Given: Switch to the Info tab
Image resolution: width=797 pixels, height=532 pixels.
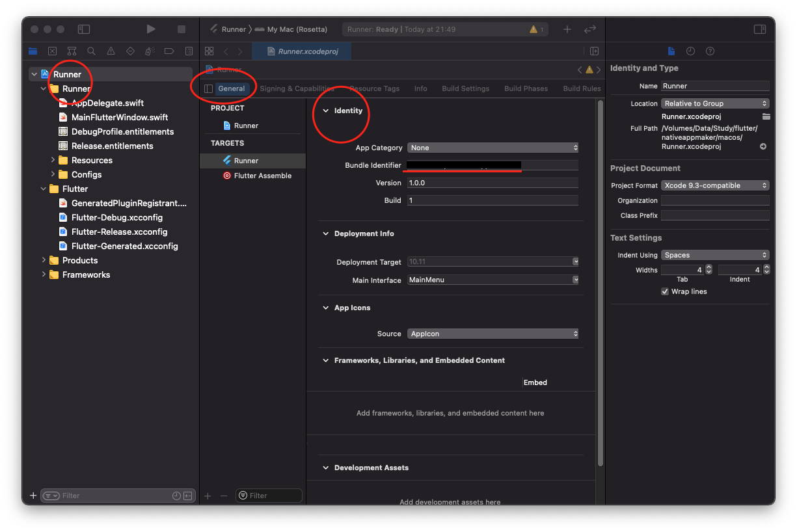Looking at the screenshot, I should coord(421,88).
